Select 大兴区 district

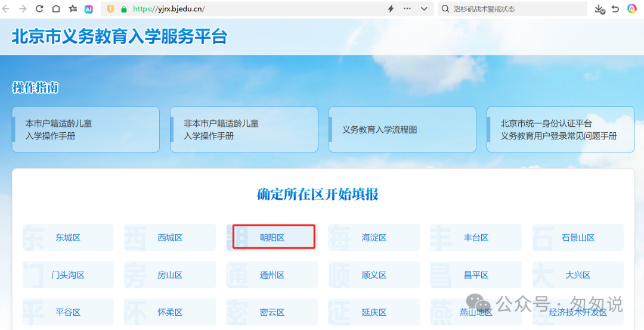(x=578, y=275)
